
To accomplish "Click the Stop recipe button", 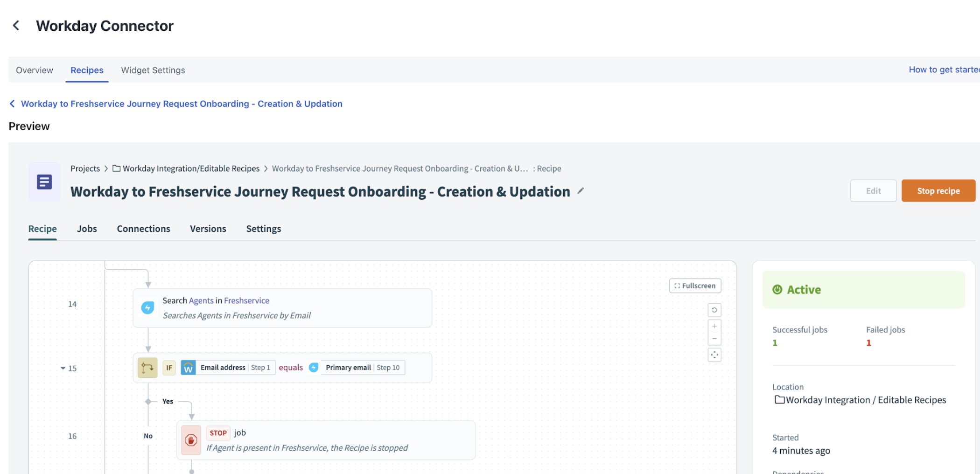I will point(938,191).
